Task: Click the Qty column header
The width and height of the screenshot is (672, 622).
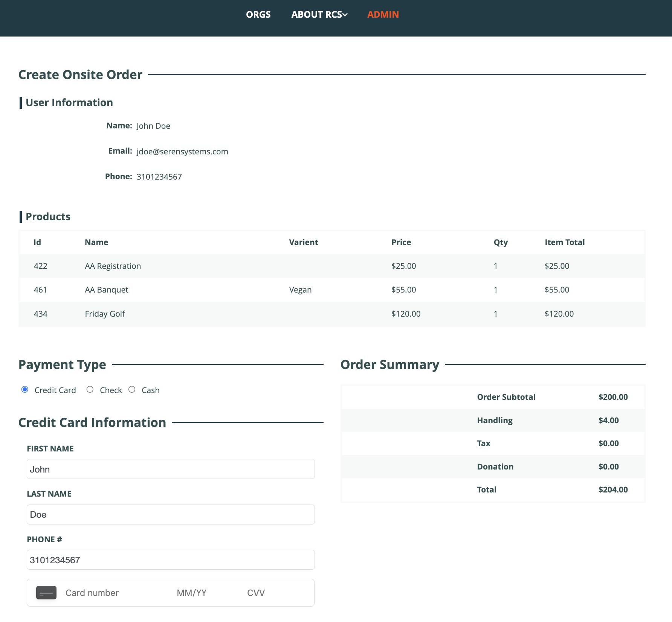Action: click(x=501, y=242)
